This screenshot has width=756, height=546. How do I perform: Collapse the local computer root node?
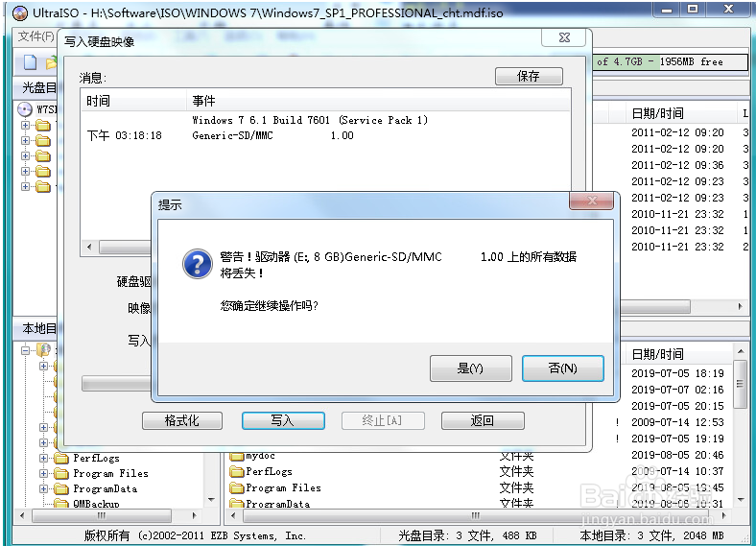25,350
